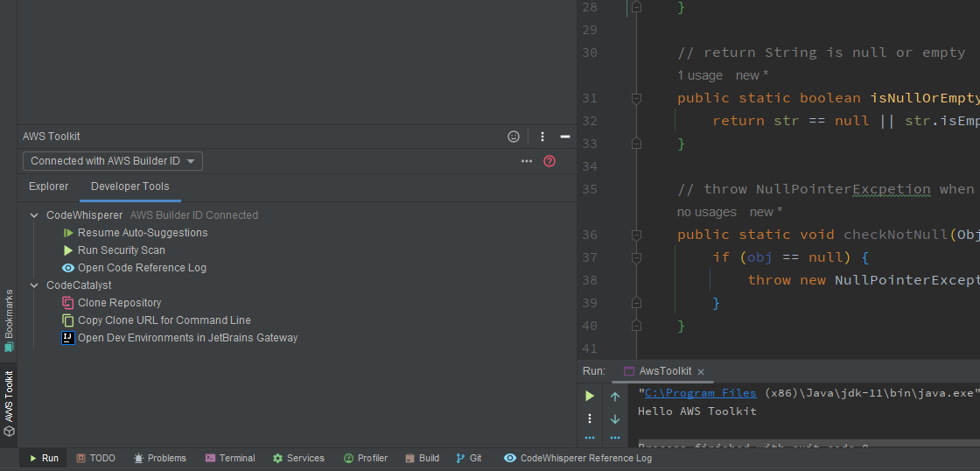
Task: Click up arrow in Run console toolbar
Action: coord(615,397)
